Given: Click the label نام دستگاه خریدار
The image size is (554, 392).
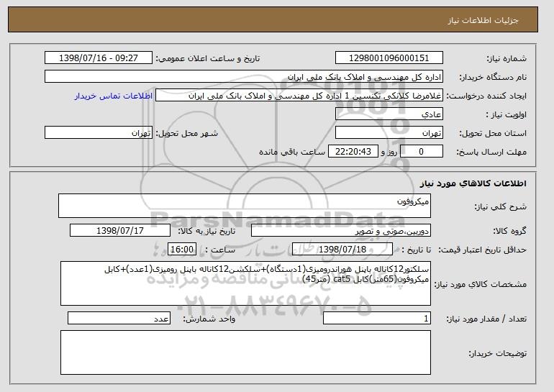Looking at the screenshot, I should click(493, 78).
